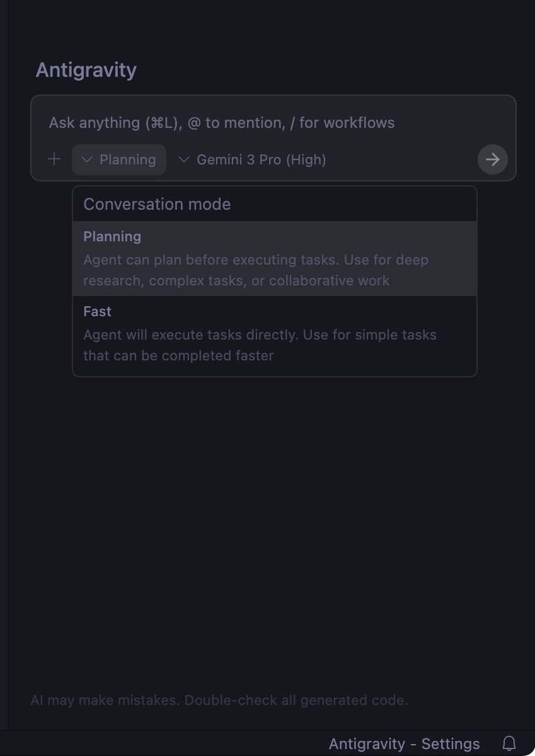This screenshot has height=756, width=535.
Task: Submit the prompt with the arrow icon
Action: tap(492, 159)
